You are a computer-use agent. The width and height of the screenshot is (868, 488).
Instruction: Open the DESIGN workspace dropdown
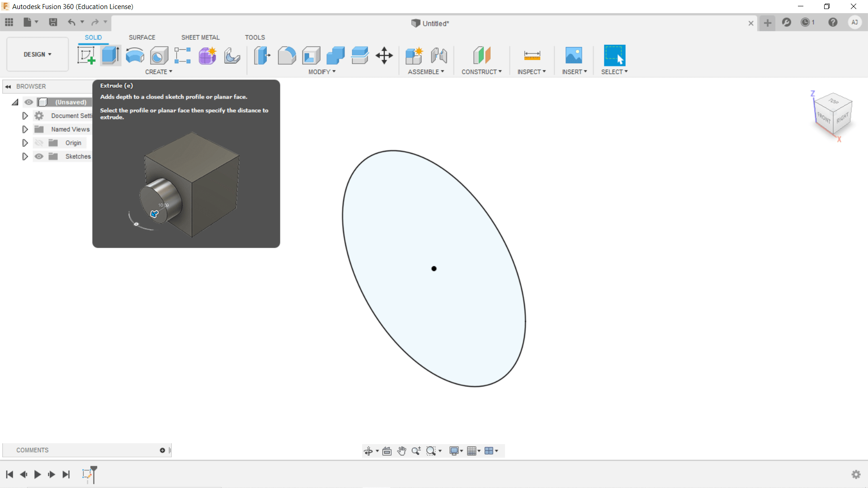point(38,54)
